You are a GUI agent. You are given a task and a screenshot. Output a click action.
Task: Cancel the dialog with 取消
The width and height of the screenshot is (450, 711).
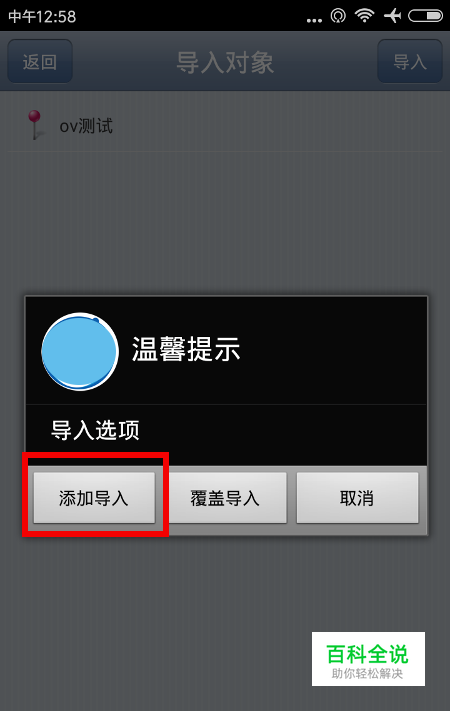(357, 498)
